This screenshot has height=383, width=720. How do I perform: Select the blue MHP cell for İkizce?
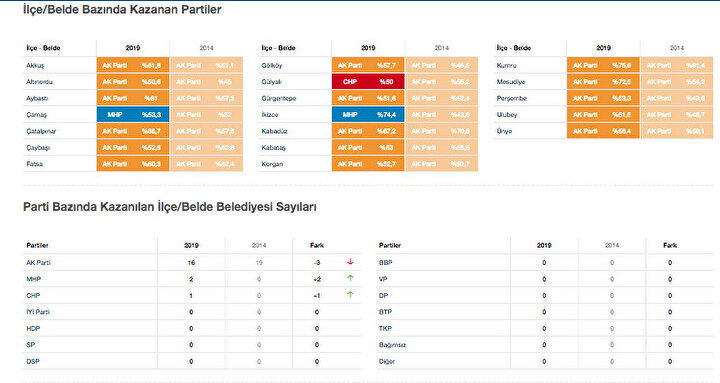click(368, 115)
